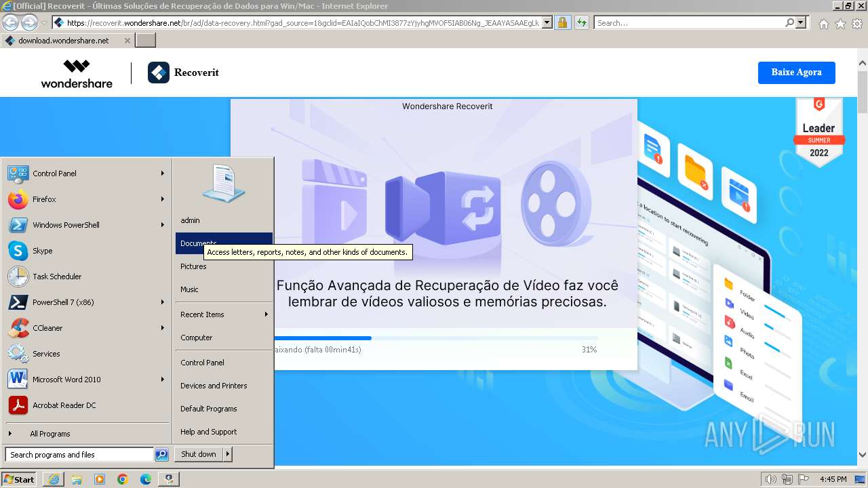Screen dimensions: 868x488
Task: Click the Internet Explorer Back arrow button
Action: [11, 22]
